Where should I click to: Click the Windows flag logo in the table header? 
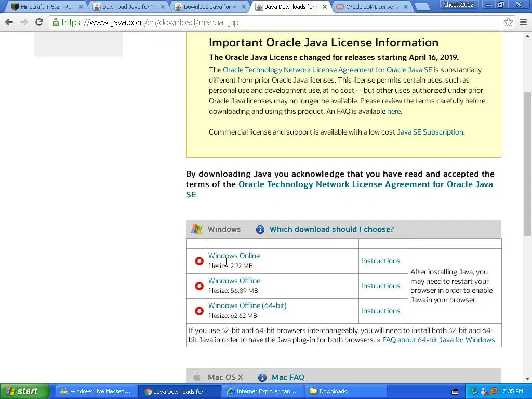[x=197, y=229]
